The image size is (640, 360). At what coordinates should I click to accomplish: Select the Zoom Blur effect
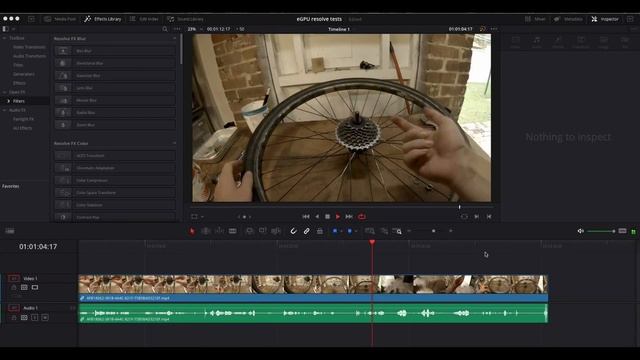(115, 124)
